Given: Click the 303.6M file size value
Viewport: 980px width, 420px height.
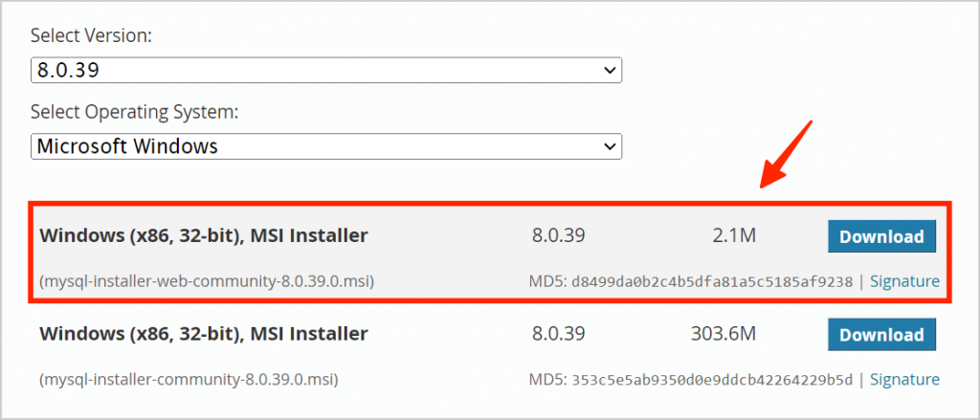Looking at the screenshot, I should coord(724,335).
